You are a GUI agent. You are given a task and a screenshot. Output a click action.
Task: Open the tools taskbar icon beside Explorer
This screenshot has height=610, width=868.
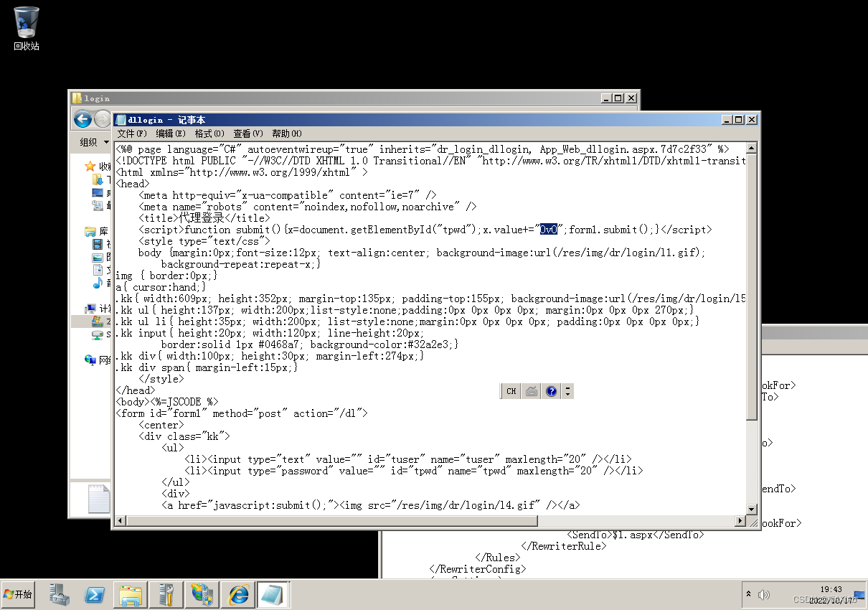click(167, 594)
